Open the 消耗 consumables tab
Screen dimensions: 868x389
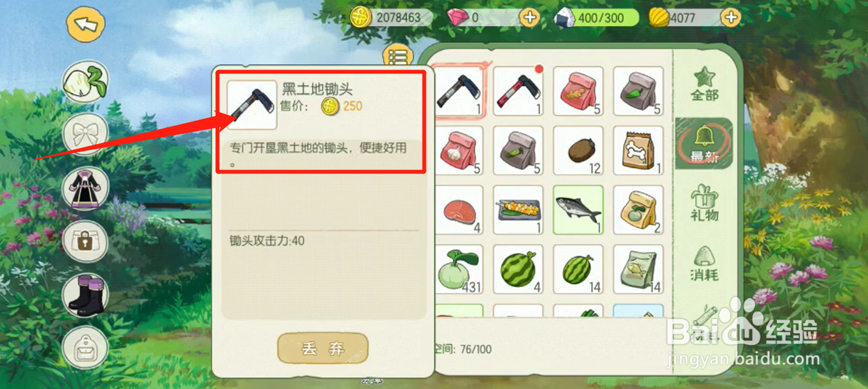pyautogui.click(x=704, y=263)
